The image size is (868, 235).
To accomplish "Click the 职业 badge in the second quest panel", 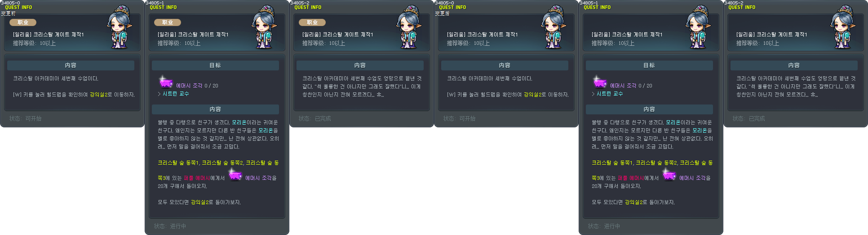I will [168, 22].
